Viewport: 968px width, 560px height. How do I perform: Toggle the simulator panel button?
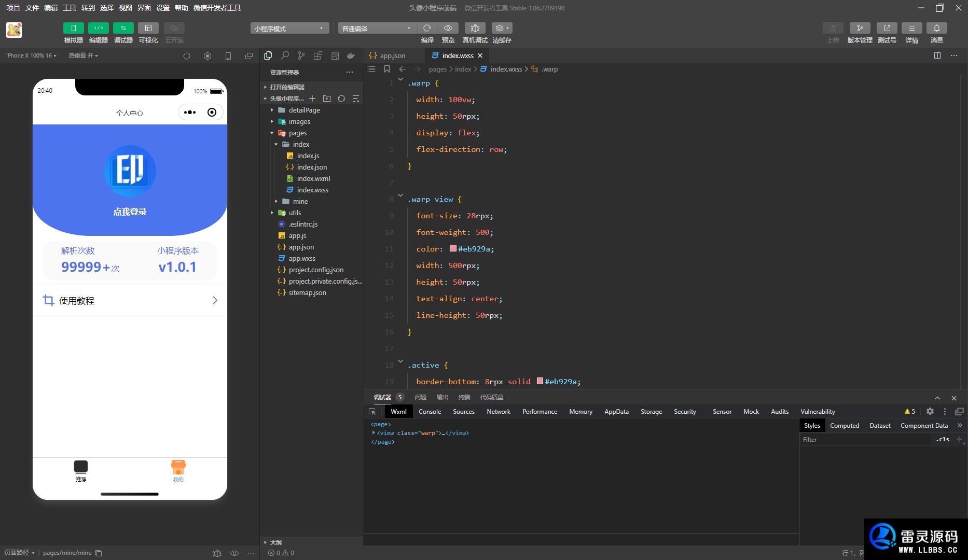(x=73, y=28)
